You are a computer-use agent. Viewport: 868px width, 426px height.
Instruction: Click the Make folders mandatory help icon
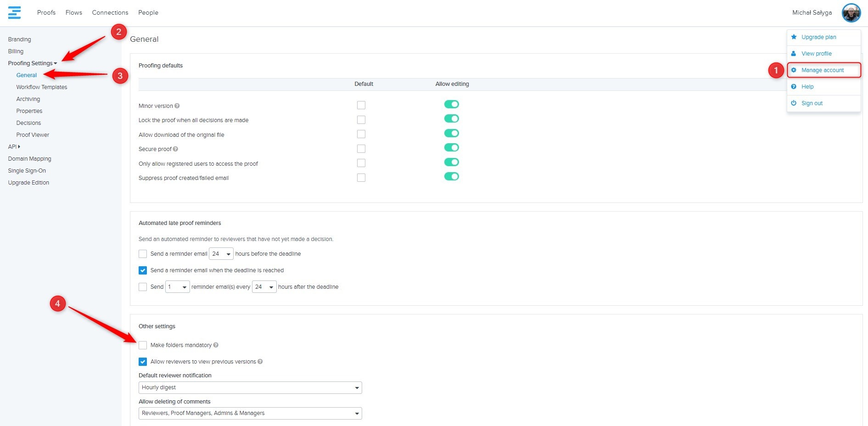click(216, 345)
